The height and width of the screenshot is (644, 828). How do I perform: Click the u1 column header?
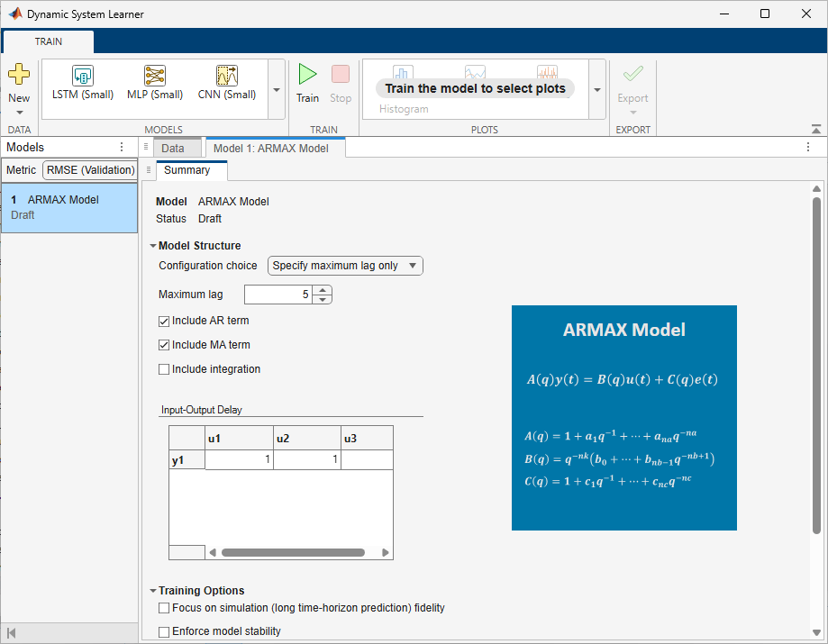coord(240,438)
